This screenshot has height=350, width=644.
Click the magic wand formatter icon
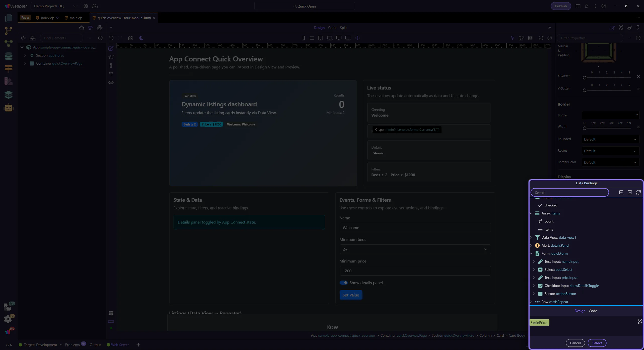(640, 322)
